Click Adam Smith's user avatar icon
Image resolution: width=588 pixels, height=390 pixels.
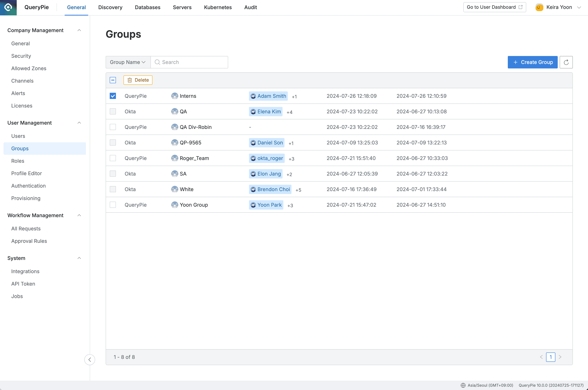(x=253, y=96)
